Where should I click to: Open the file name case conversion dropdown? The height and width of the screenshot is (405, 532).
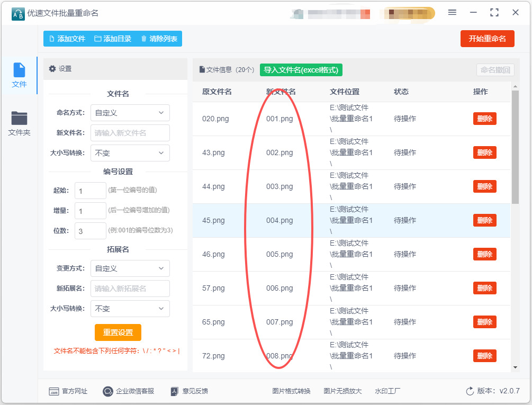[130, 153]
